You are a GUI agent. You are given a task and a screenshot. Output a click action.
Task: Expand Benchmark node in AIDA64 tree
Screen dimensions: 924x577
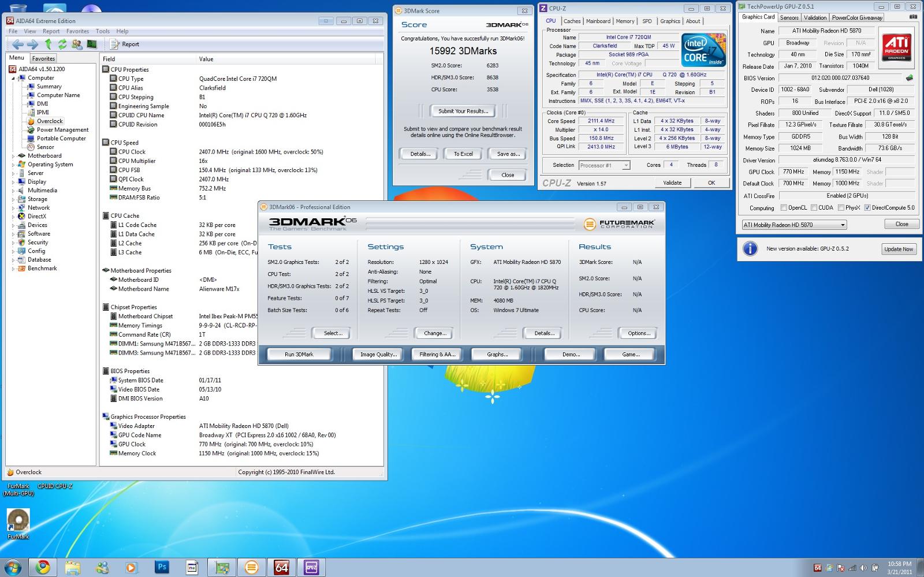[x=14, y=269]
